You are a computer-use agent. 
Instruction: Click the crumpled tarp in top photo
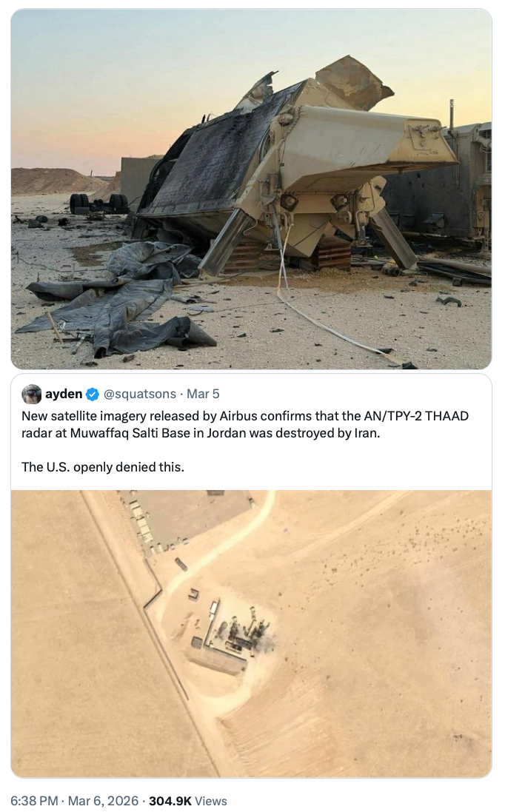pyautogui.click(x=118, y=303)
